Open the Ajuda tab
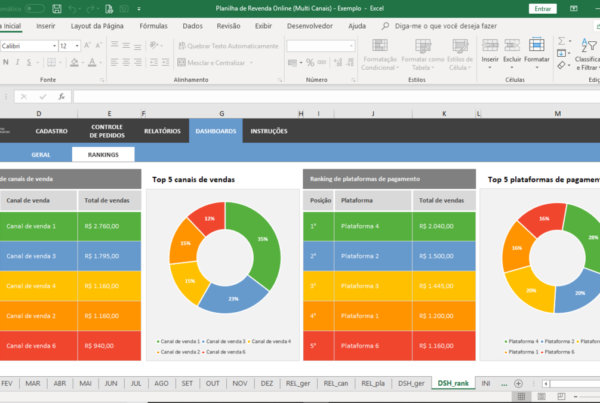 coord(357,26)
